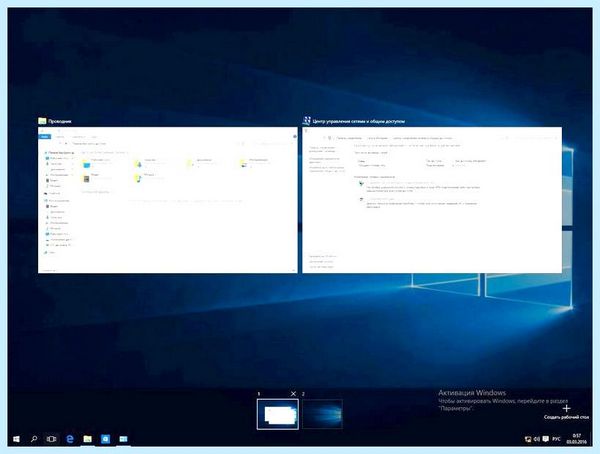The width and height of the screenshot is (600, 454).
Task: Open the Store taskbar icon
Action: pos(106,439)
